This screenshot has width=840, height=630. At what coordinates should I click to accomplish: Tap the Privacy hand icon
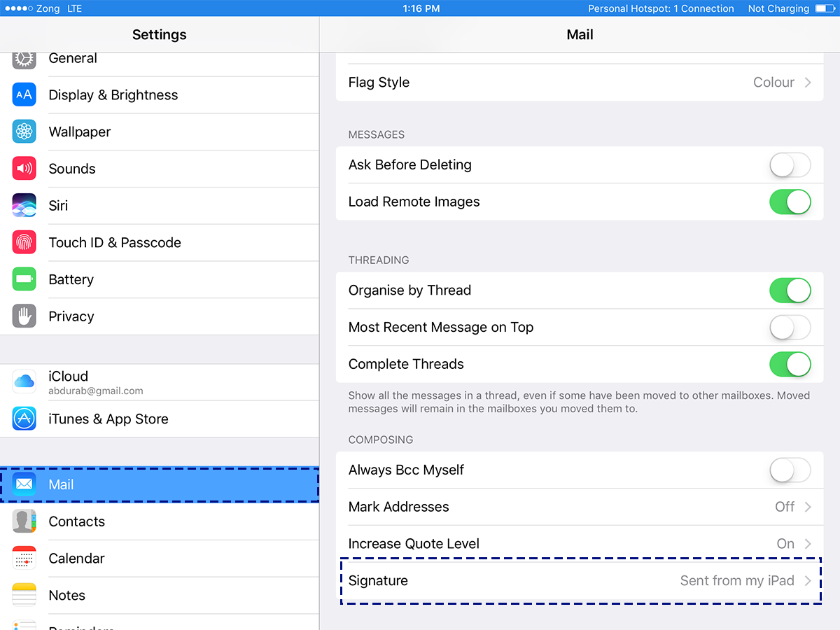[24, 316]
